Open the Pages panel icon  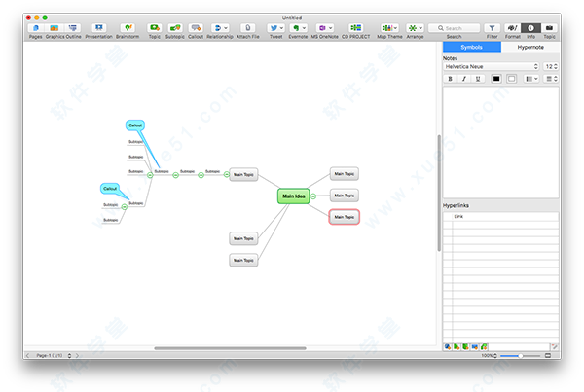36,28
